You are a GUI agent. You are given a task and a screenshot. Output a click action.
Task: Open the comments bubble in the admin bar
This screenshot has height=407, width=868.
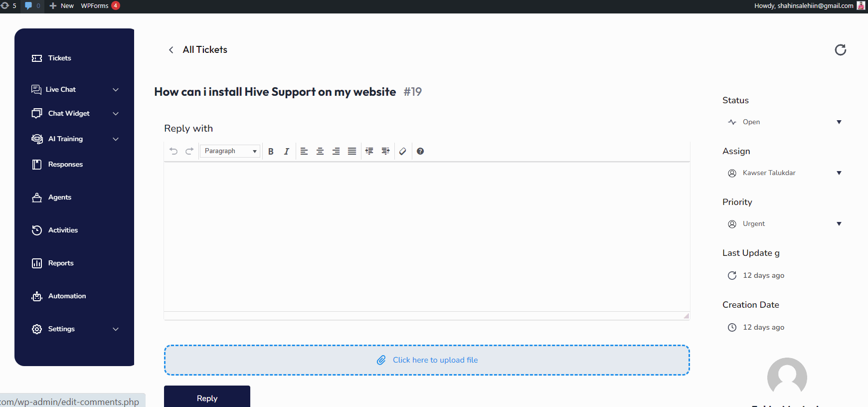point(32,5)
